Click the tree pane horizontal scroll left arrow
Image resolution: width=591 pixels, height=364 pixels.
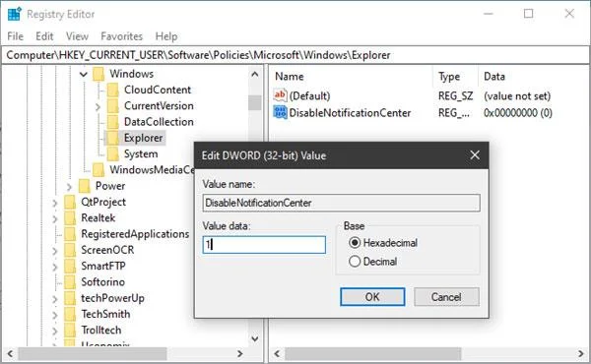10,354
